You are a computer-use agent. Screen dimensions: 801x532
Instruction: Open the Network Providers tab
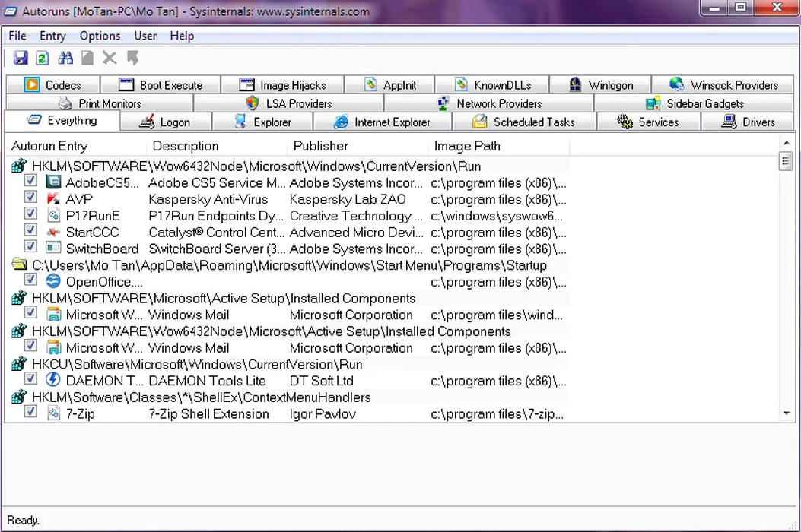click(489, 103)
